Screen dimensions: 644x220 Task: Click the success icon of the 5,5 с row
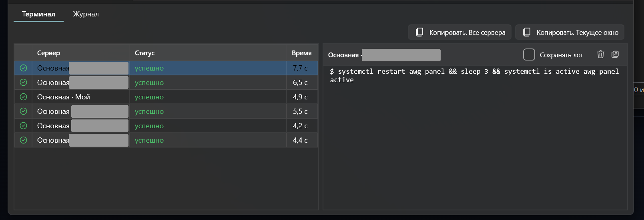click(24, 111)
